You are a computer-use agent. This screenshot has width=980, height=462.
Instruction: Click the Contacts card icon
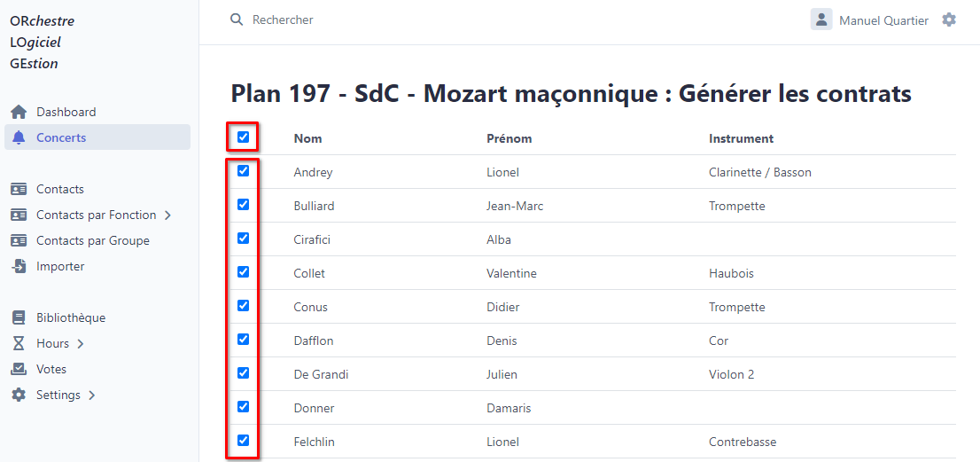[19, 190]
